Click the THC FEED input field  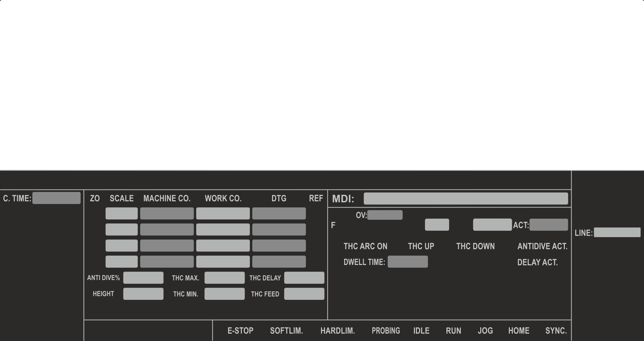coord(304,294)
